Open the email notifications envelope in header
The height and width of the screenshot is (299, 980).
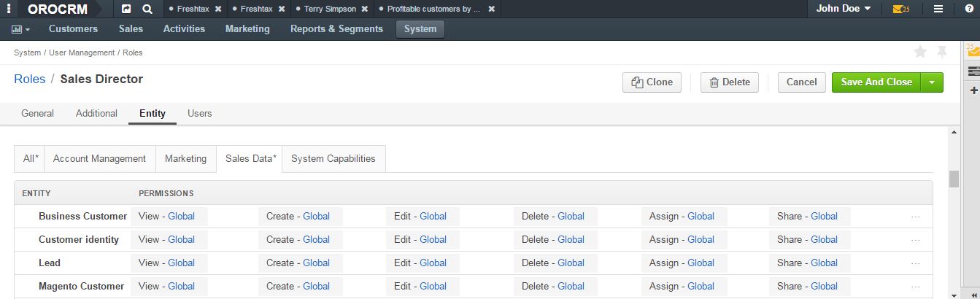[x=901, y=9]
